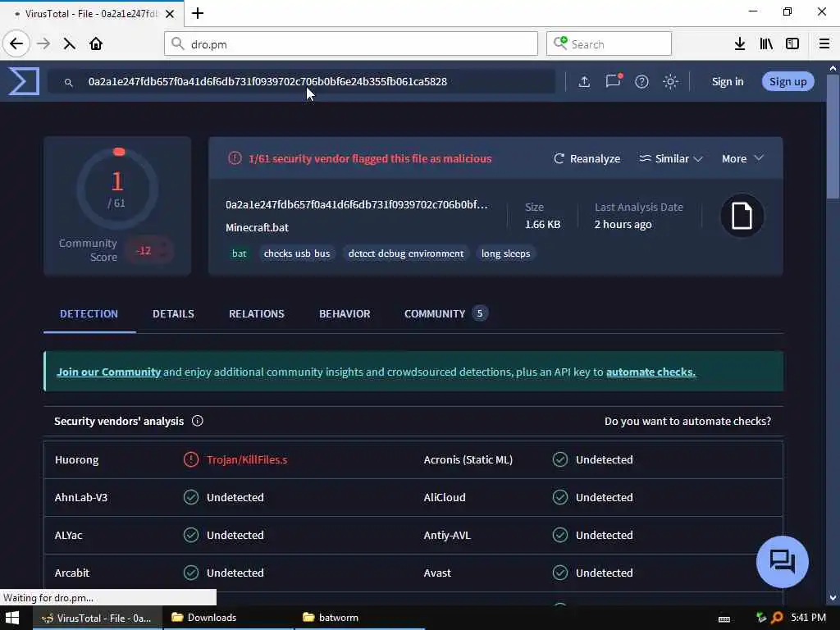Open the browser hamburger menu
This screenshot has height=630, width=840.
pyautogui.click(x=824, y=44)
